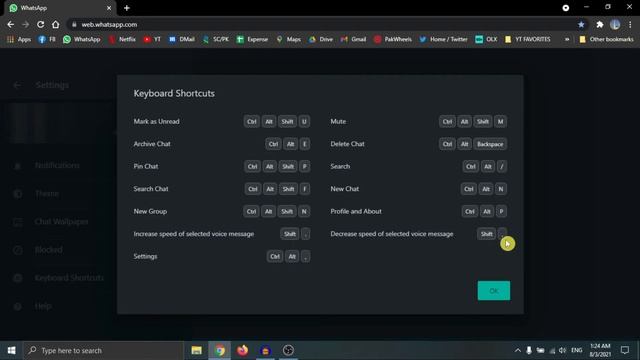Click the Search Chat shortcut label
The height and width of the screenshot is (360, 640).
point(151,189)
